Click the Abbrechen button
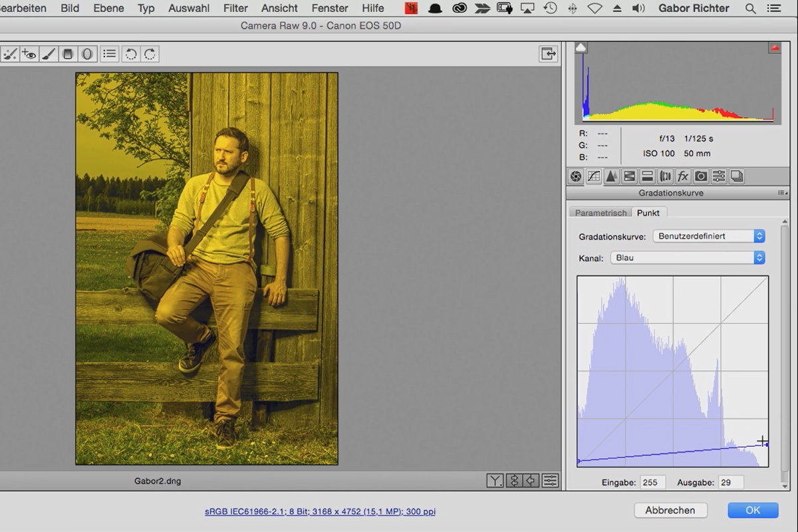798x532 pixels. click(670, 510)
